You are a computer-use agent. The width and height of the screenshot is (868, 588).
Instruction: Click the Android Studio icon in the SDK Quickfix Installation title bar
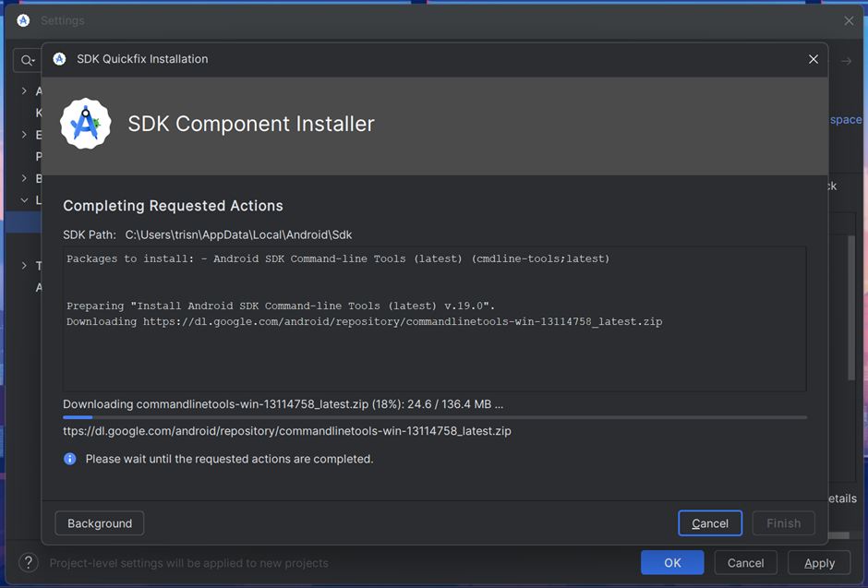(x=59, y=59)
